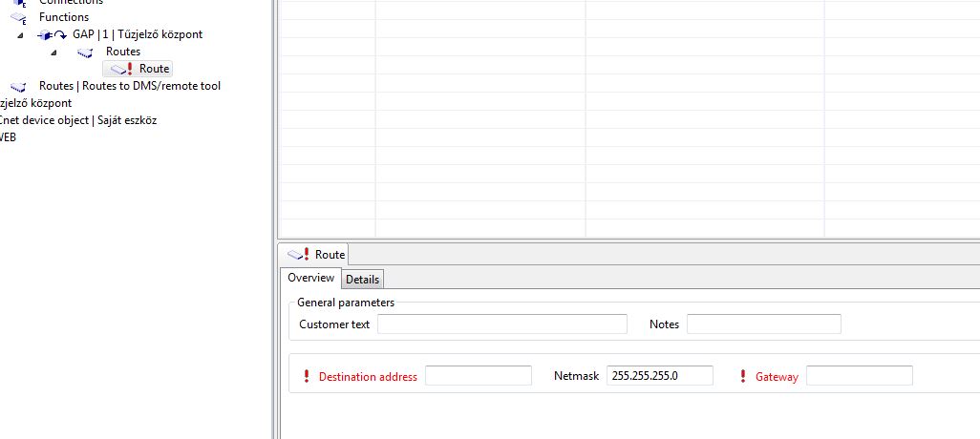This screenshot has height=439, width=980.
Task: Click the GAP Tűzjelző központ device icon
Action: point(52,34)
